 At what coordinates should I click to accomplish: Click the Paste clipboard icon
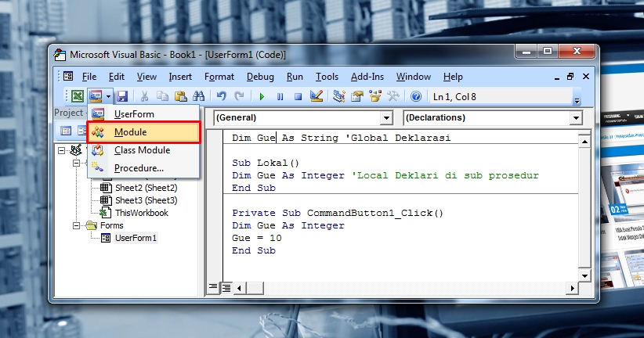coord(181,96)
